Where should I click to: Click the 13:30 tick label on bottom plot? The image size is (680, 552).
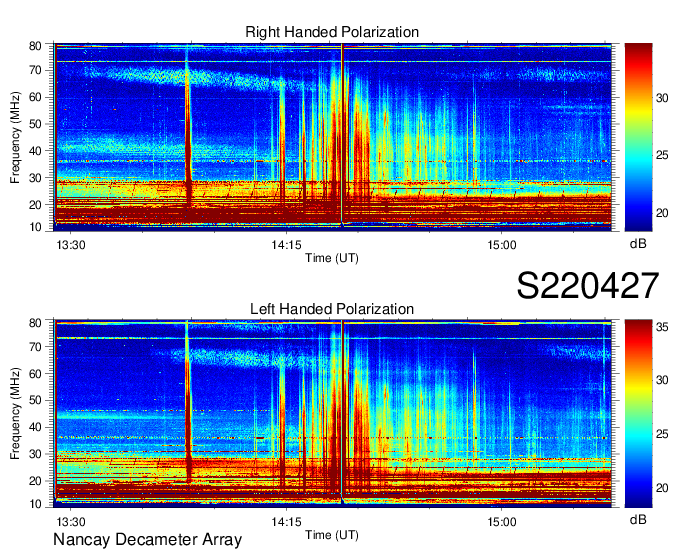point(71,522)
